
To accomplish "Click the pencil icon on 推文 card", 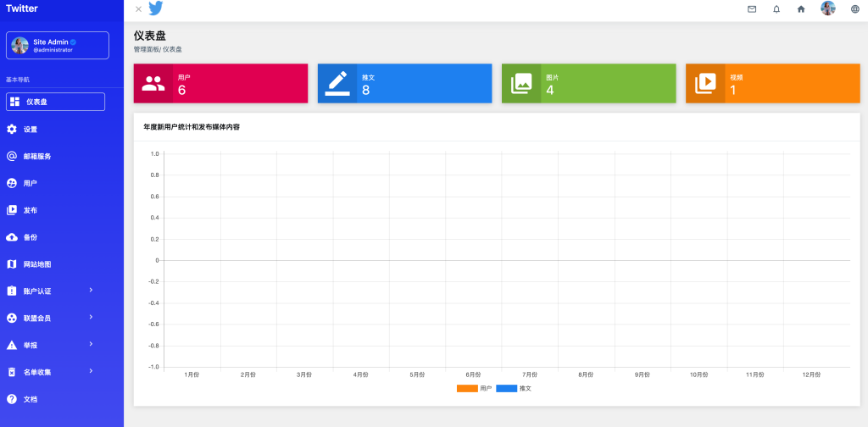I will pos(337,84).
